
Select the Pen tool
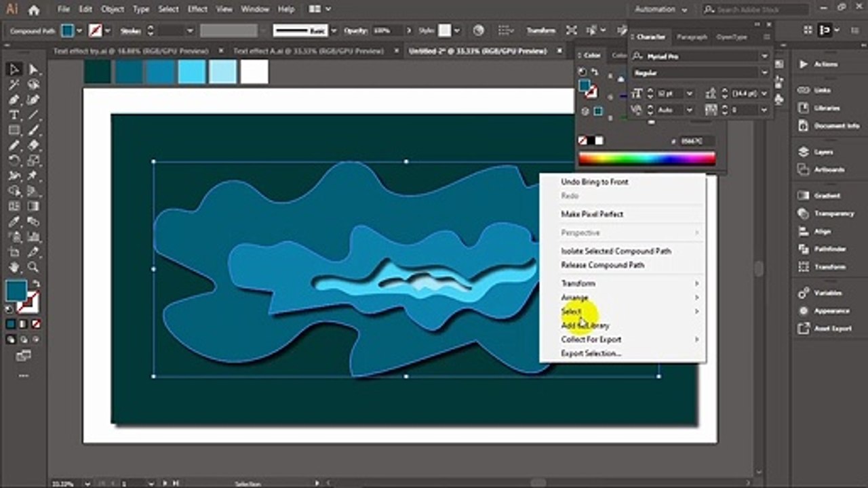(x=14, y=100)
